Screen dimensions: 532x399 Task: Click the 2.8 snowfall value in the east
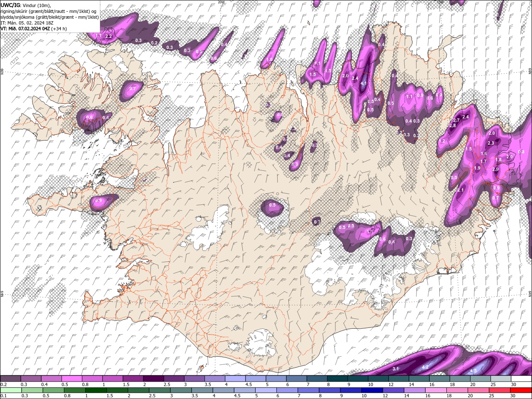click(x=453, y=126)
